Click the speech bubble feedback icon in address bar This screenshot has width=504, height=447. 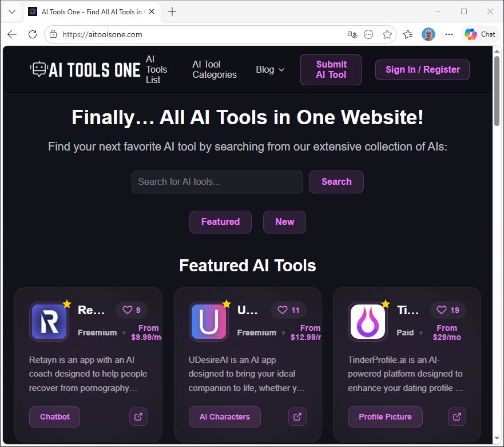pyautogui.click(x=368, y=34)
